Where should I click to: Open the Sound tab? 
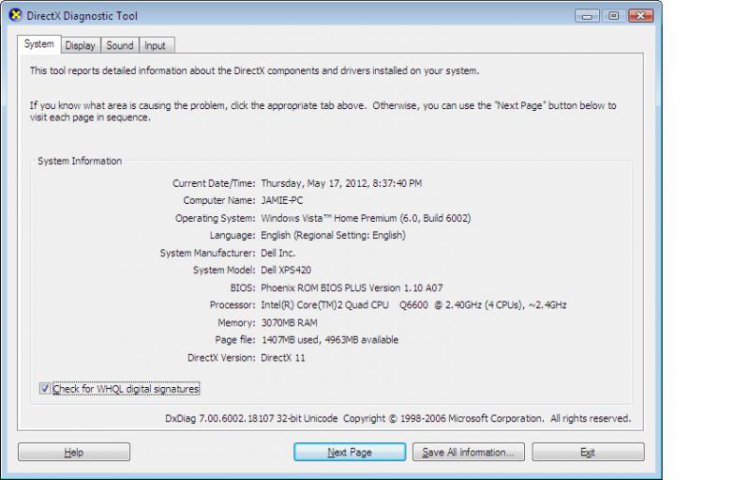coord(120,45)
